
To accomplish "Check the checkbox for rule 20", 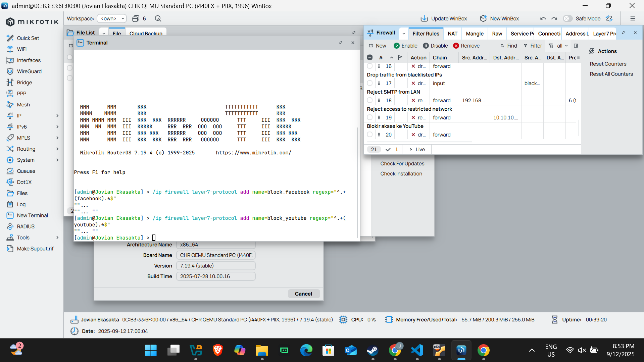I will point(369,135).
